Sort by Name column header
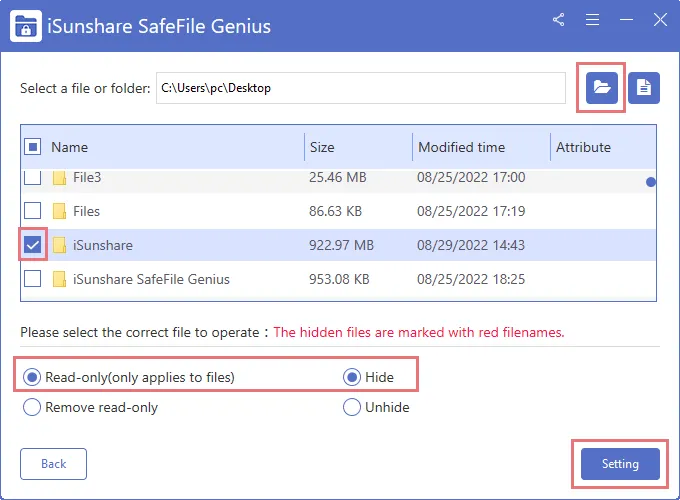The height and width of the screenshot is (500, 680). point(69,147)
